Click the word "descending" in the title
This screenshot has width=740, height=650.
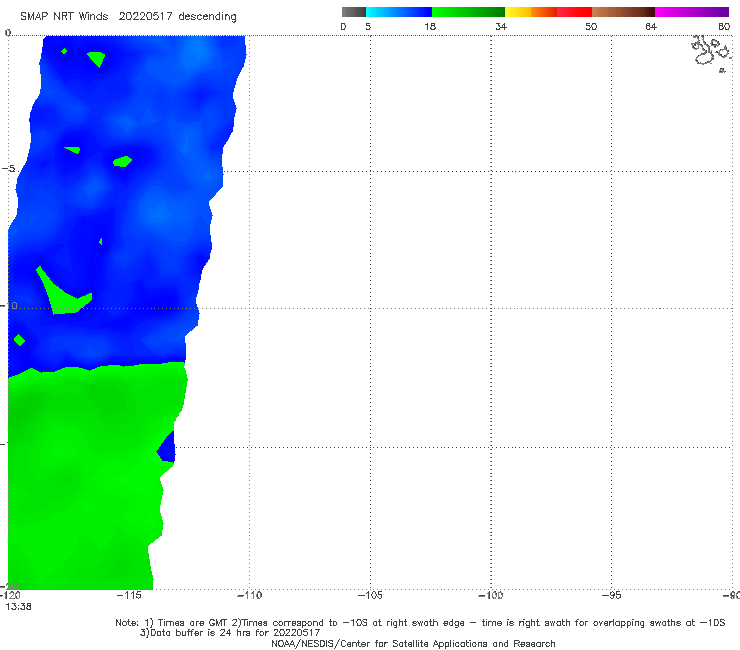(x=207, y=17)
